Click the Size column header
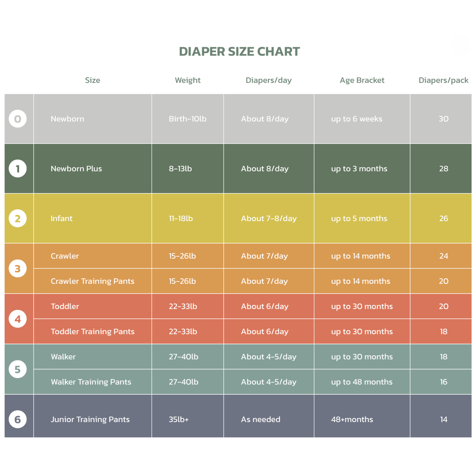 (93, 80)
